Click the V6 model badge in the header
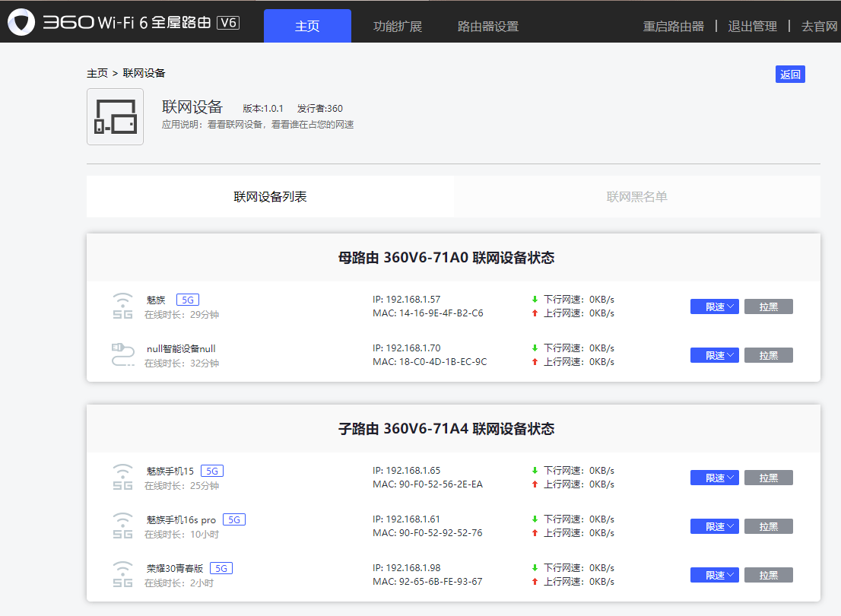The width and height of the screenshot is (841, 616). [x=228, y=23]
